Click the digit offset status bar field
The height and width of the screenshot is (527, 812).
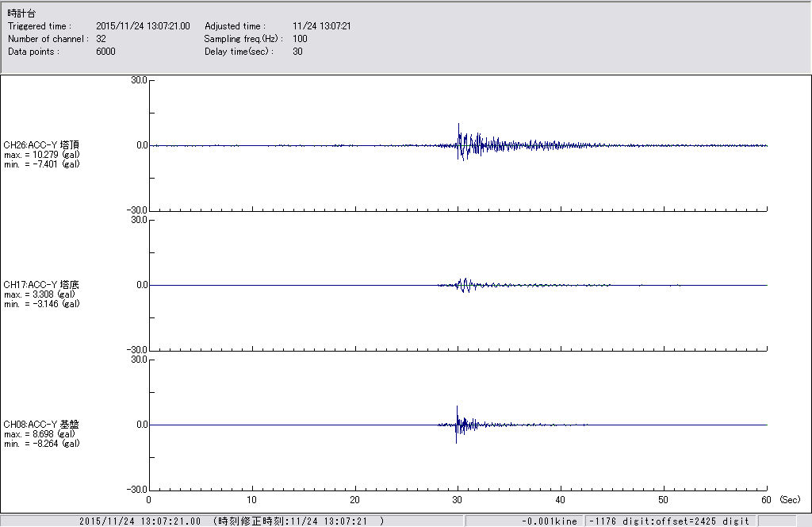[669, 521]
